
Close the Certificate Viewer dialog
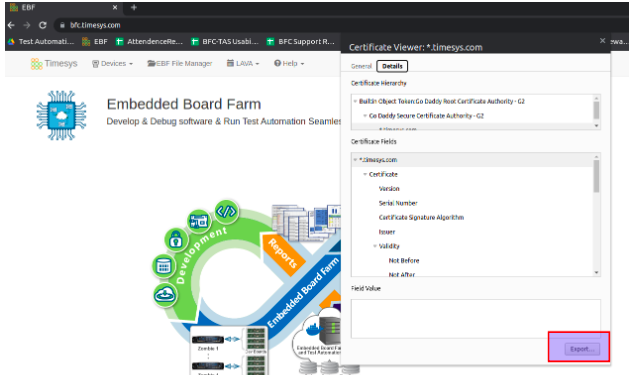602,40
